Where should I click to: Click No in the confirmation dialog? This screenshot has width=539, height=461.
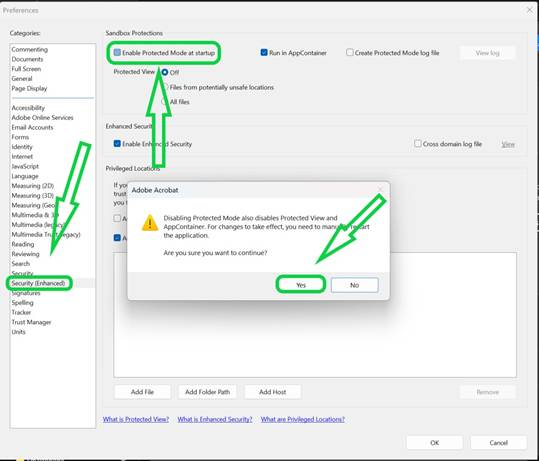point(354,285)
